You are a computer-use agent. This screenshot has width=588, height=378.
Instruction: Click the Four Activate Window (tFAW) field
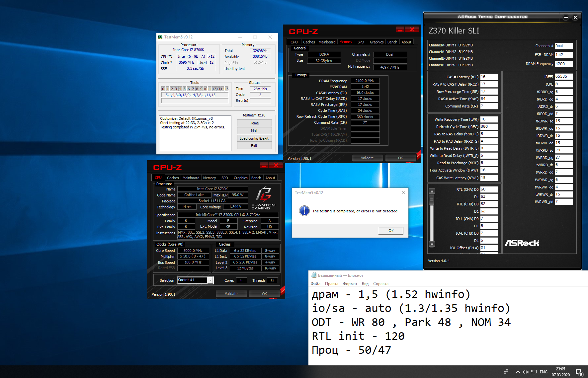pos(489,170)
